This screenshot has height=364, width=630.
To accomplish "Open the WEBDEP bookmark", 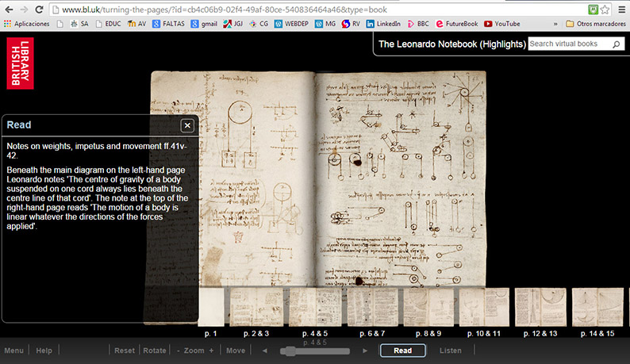I will (x=291, y=24).
